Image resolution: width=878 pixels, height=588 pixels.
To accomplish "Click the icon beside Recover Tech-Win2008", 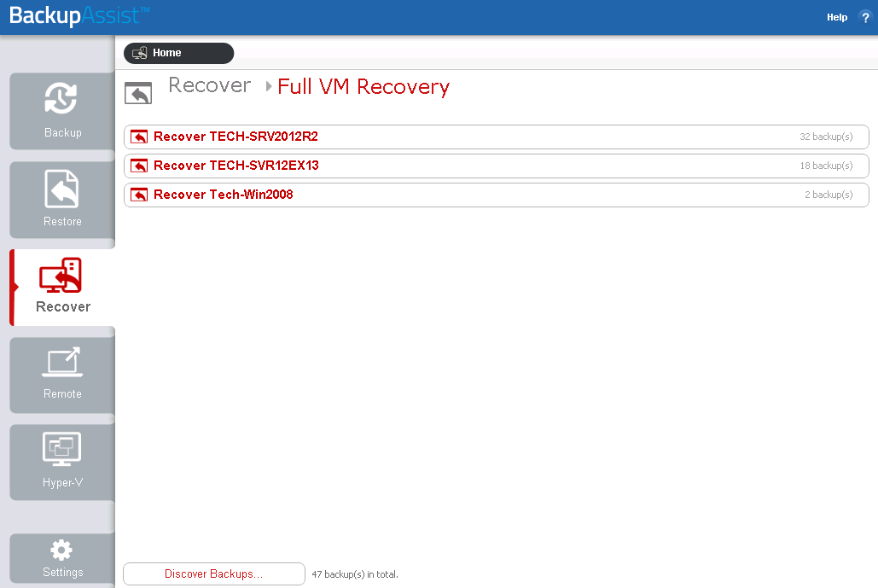I will click(139, 195).
